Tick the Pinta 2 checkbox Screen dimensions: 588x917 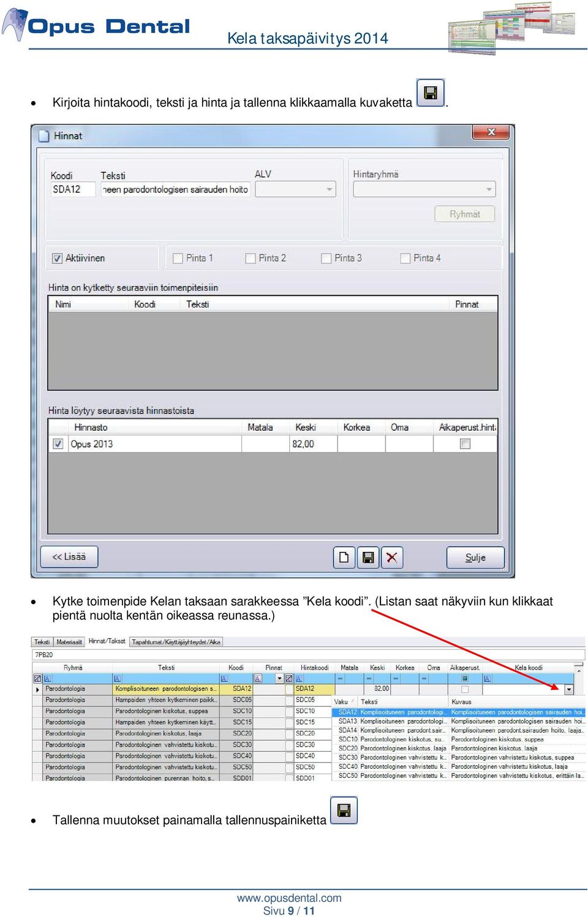pyautogui.click(x=251, y=258)
